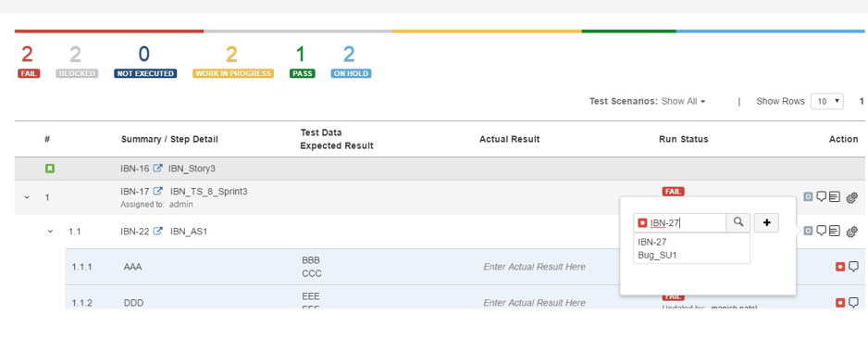Viewport: 868px width, 352px height.
Task: Click the green story icon in the IBN-16 row
Action: click(49, 169)
